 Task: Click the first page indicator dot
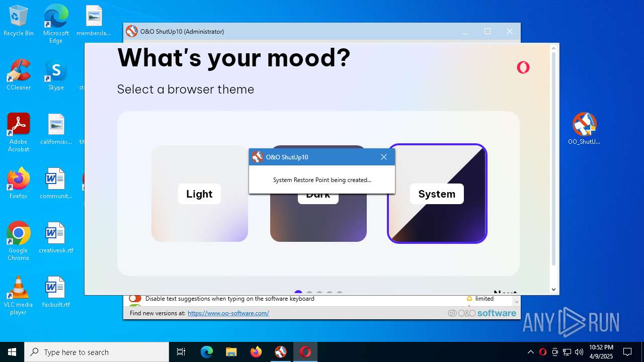pyautogui.click(x=298, y=293)
